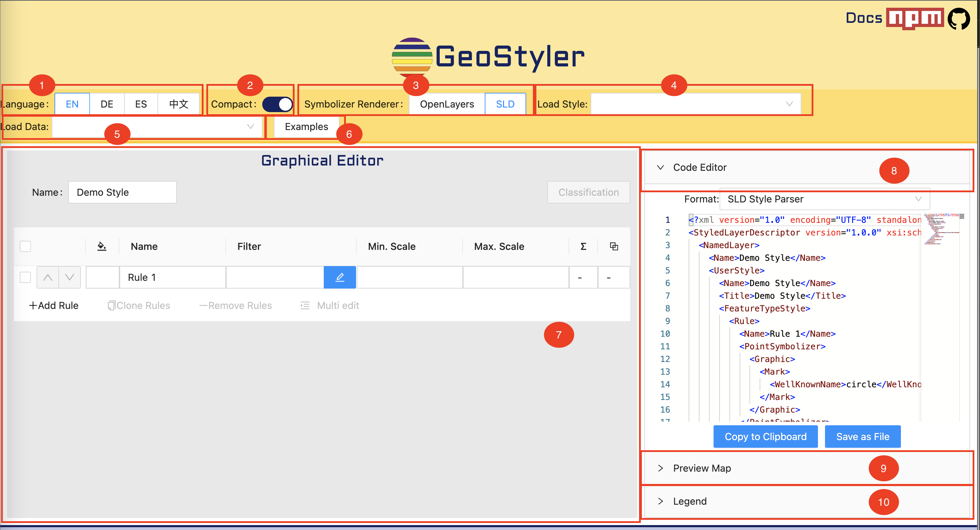Image resolution: width=980 pixels, height=530 pixels.
Task: Click the sigma amount column header
Action: [583, 246]
